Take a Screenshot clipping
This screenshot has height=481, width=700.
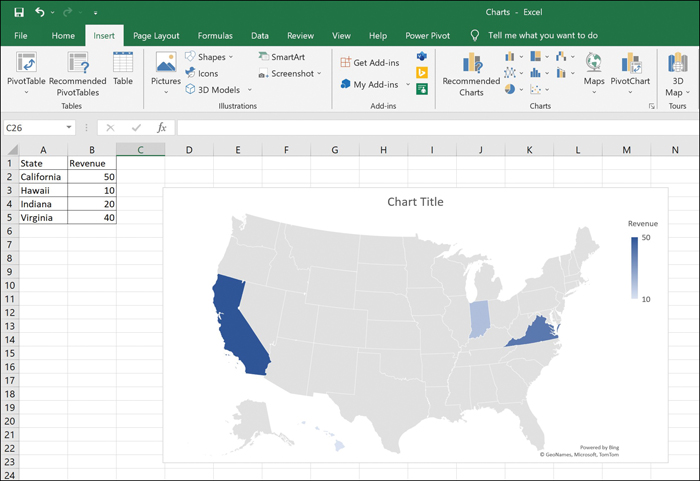(x=286, y=73)
